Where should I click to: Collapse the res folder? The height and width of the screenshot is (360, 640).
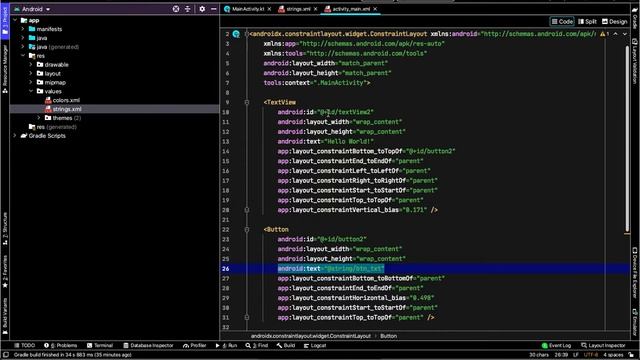click(23, 56)
